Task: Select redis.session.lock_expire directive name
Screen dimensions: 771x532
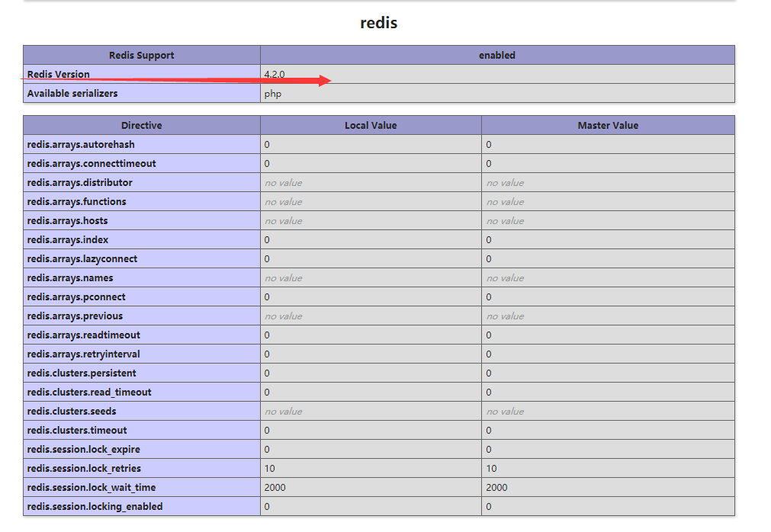Action: coord(84,450)
